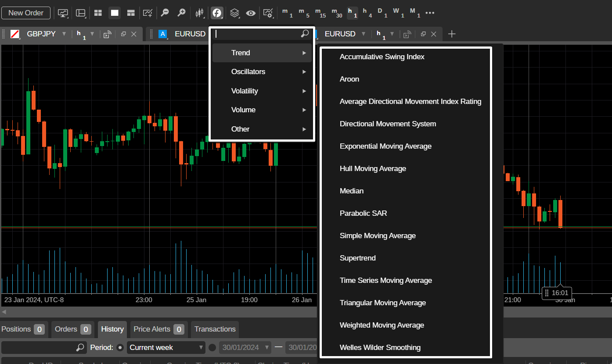Toggle the GBPJPY tab streaming icon
612x364 pixels.
click(x=107, y=34)
